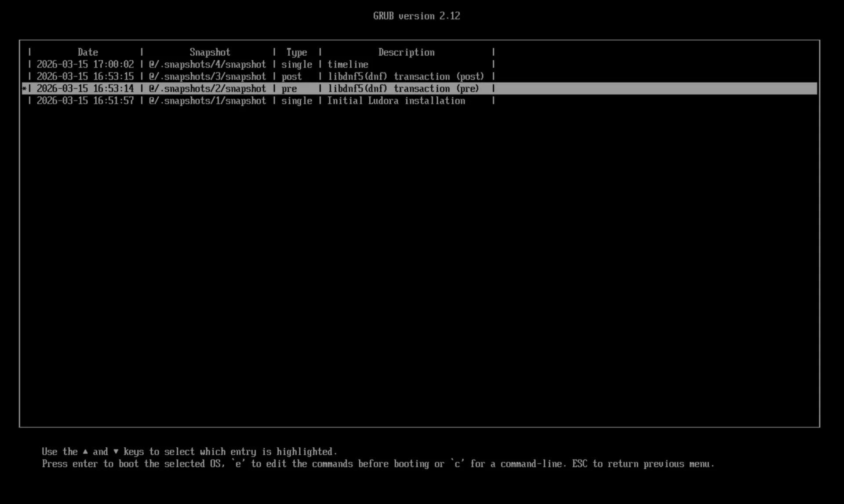Click the Type column header
The height and width of the screenshot is (504, 844).
(297, 52)
